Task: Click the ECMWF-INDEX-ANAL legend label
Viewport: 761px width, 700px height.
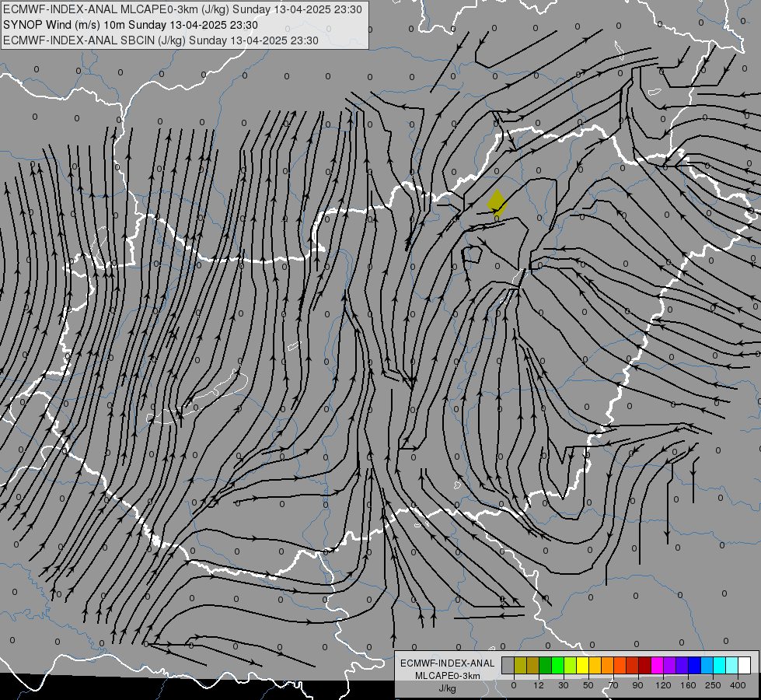Action: coord(448,663)
